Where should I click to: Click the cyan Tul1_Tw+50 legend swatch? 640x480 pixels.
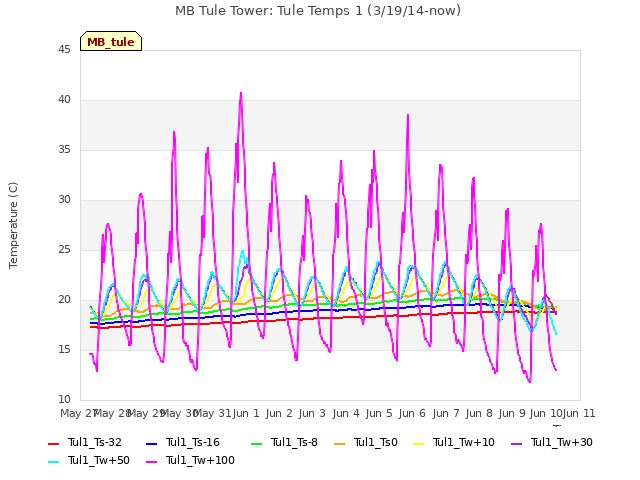[53, 461]
